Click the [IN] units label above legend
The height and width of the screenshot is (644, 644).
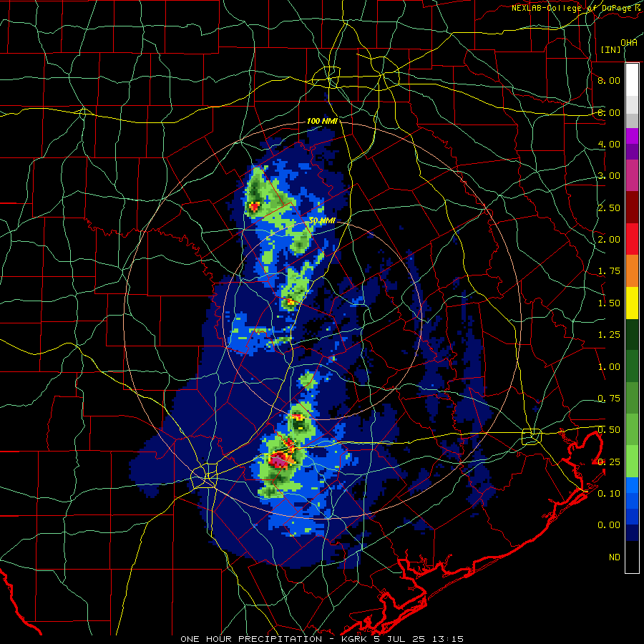pyautogui.click(x=610, y=49)
